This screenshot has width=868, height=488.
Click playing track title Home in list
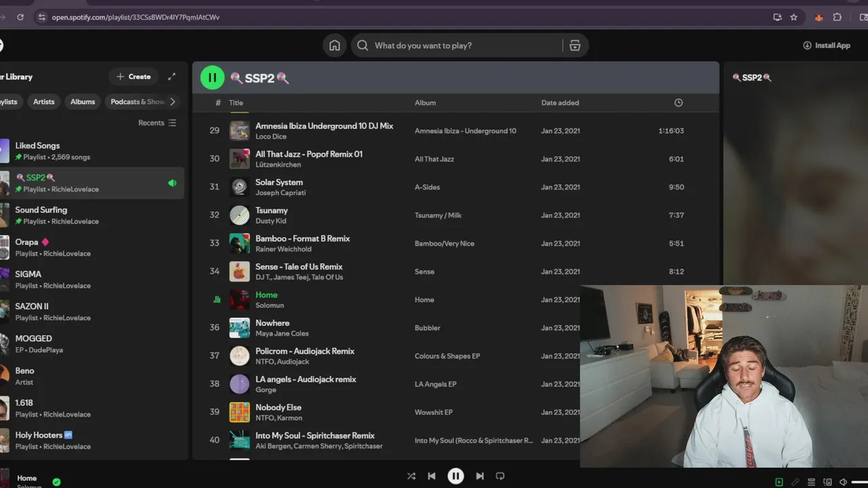pyautogui.click(x=267, y=295)
